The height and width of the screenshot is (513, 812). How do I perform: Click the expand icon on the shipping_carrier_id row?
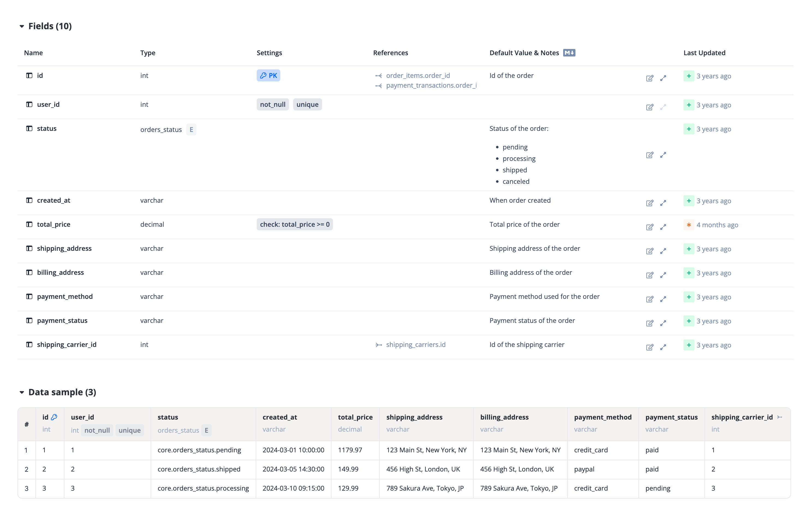coord(663,347)
